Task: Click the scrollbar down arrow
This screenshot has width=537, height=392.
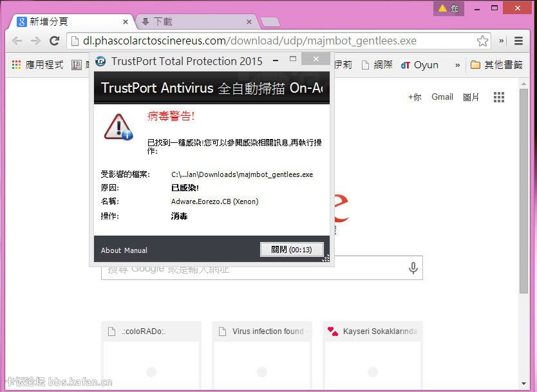Action: [x=523, y=384]
